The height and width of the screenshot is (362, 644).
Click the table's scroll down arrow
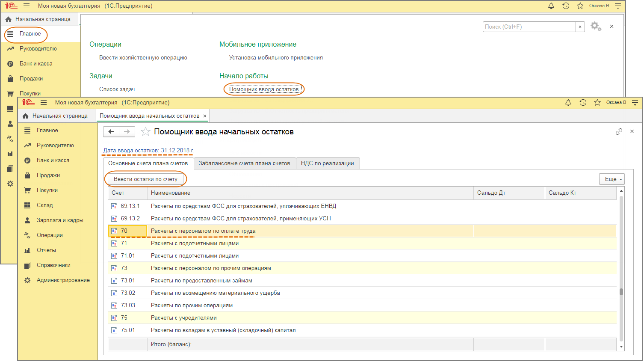coord(621,347)
